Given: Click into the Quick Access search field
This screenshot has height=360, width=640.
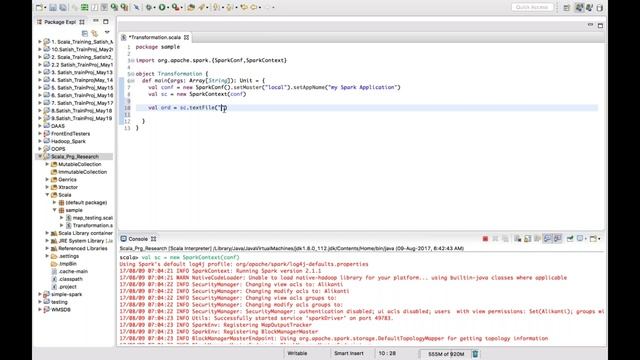Looking at the screenshot, I should coord(532,7).
